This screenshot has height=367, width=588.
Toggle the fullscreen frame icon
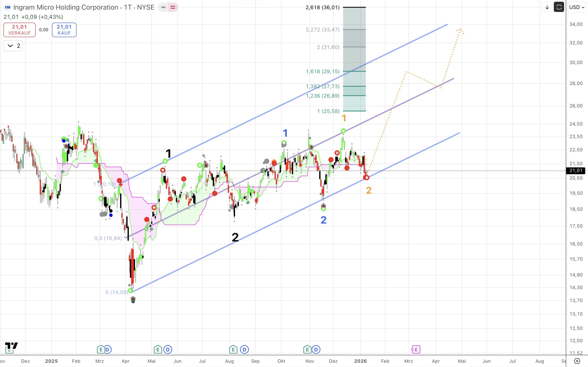point(559,7)
